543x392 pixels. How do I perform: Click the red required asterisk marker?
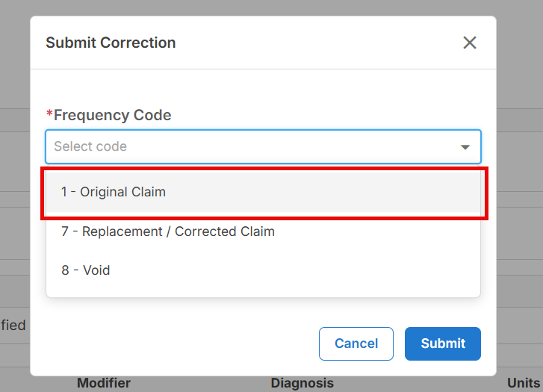(x=49, y=113)
